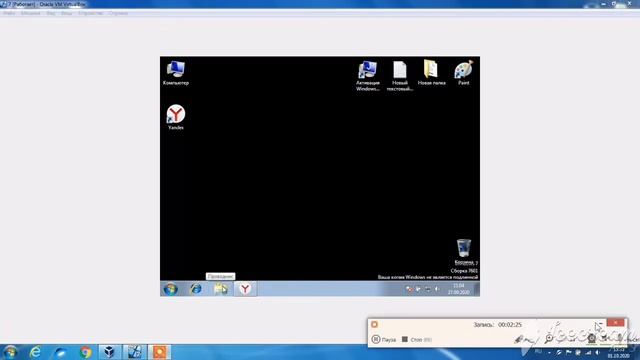Select the recorder's drawing pencil tool

[520, 339]
